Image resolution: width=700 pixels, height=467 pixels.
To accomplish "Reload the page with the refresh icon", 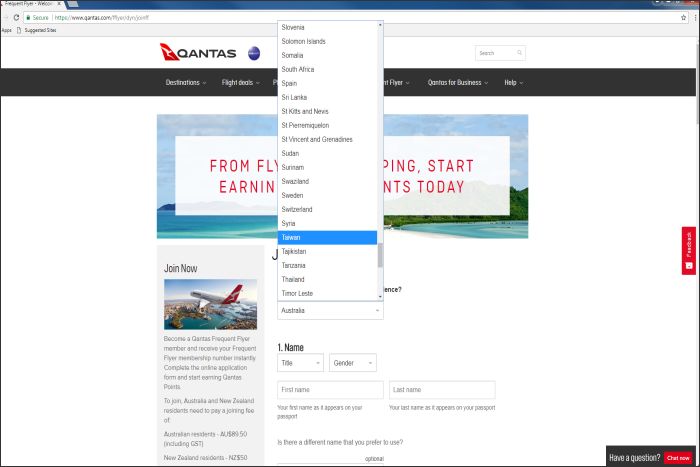I will pos(16,17).
